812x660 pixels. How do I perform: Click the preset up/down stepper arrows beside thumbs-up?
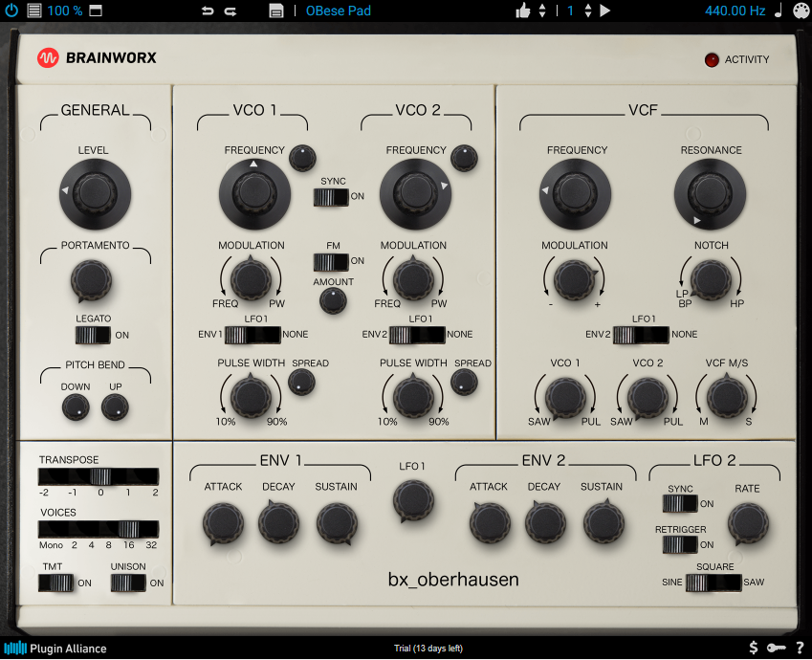click(542, 11)
